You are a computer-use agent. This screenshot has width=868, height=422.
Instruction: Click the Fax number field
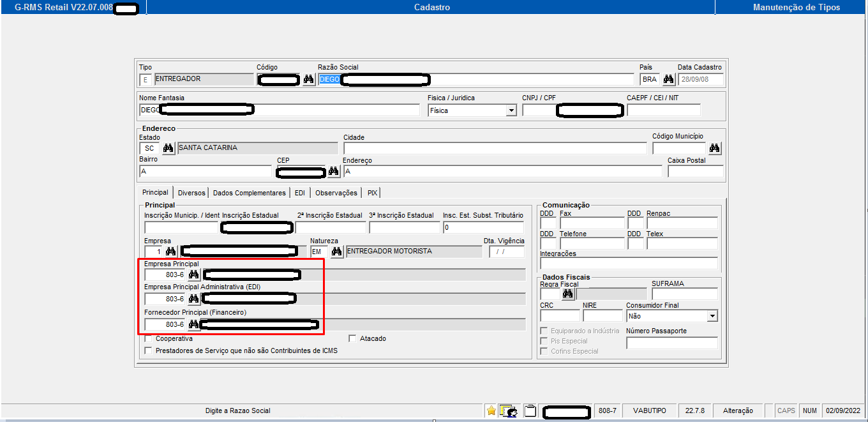click(592, 223)
